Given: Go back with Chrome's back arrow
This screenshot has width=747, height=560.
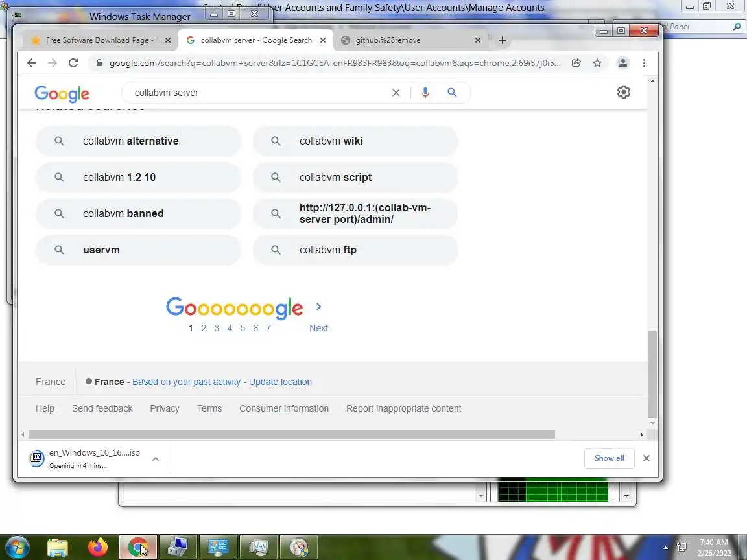Looking at the screenshot, I should coord(31,63).
